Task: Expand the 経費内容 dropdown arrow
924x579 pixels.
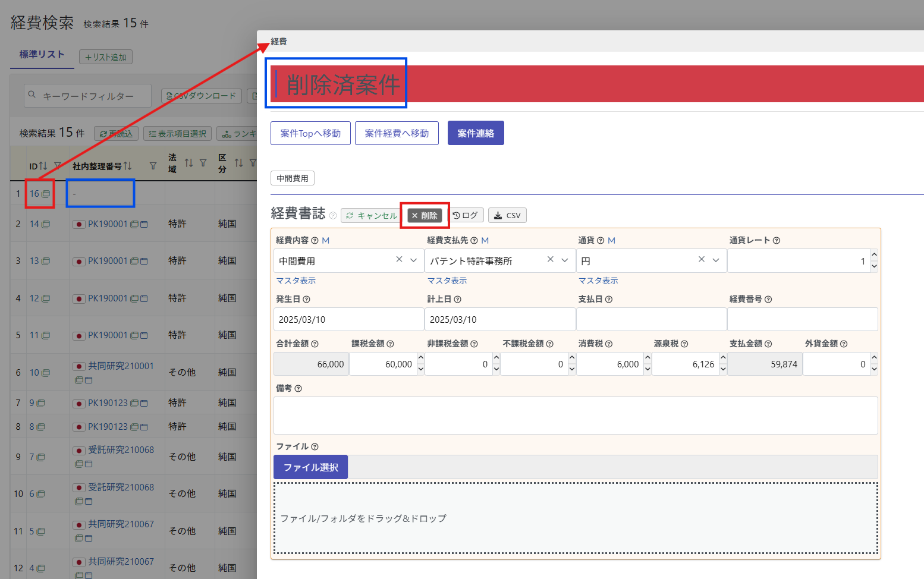Action: (x=414, y=260)
